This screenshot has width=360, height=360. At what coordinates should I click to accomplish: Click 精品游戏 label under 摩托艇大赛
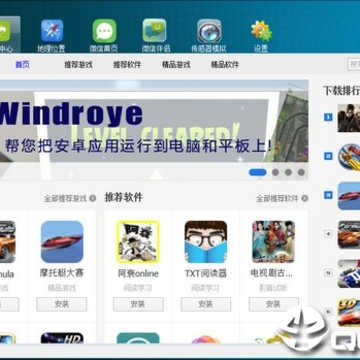point(62,288)
